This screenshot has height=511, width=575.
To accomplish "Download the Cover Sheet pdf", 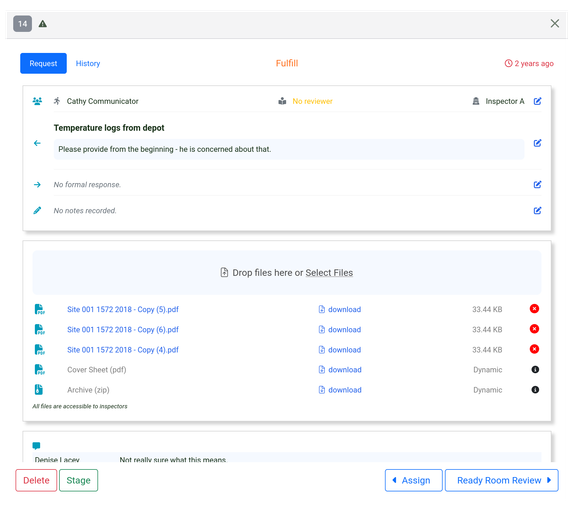I will click(340, 369).
